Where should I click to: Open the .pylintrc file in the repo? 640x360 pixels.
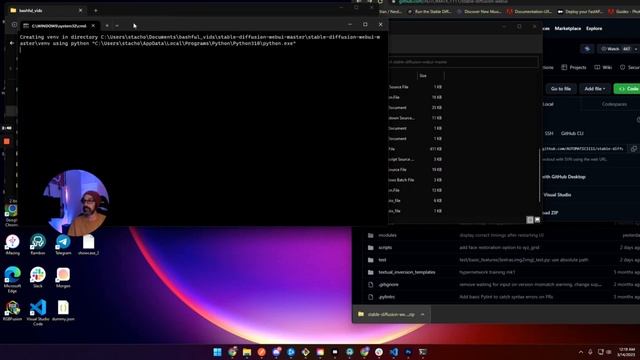[386, 297]
